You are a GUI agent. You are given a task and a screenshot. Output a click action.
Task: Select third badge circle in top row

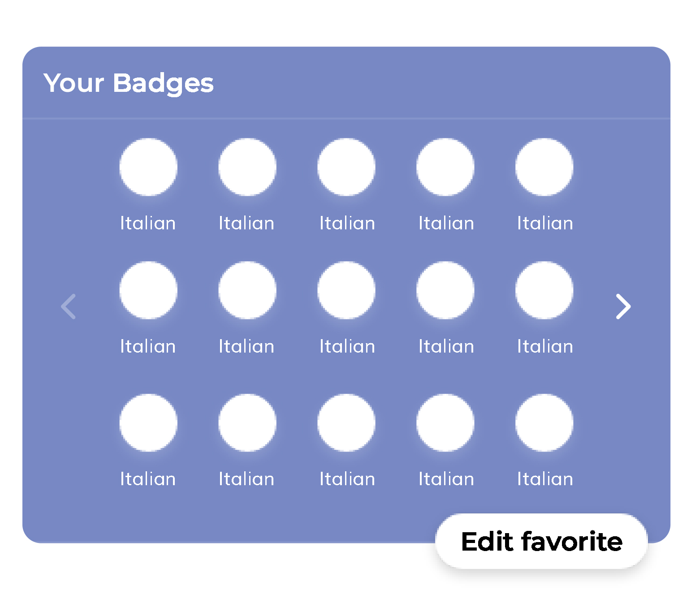[x=346, y=167]
